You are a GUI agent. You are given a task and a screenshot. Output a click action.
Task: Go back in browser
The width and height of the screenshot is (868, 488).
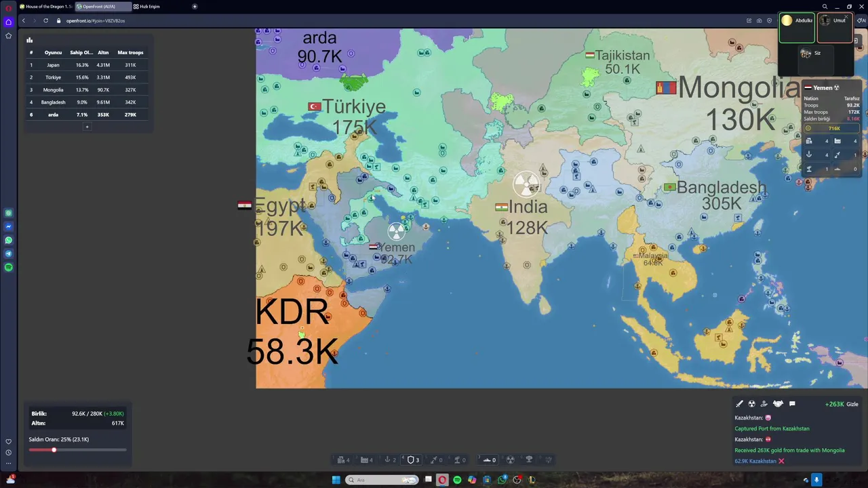pos(23,20)
